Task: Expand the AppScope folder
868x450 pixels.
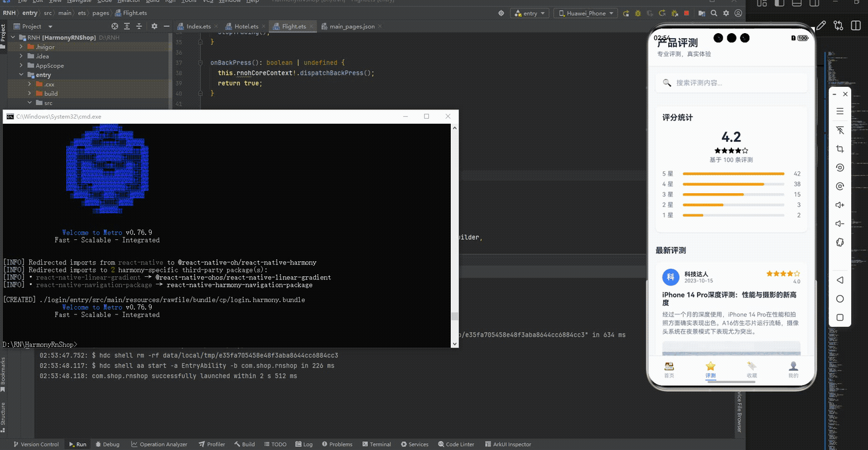Action: [21, 66]
